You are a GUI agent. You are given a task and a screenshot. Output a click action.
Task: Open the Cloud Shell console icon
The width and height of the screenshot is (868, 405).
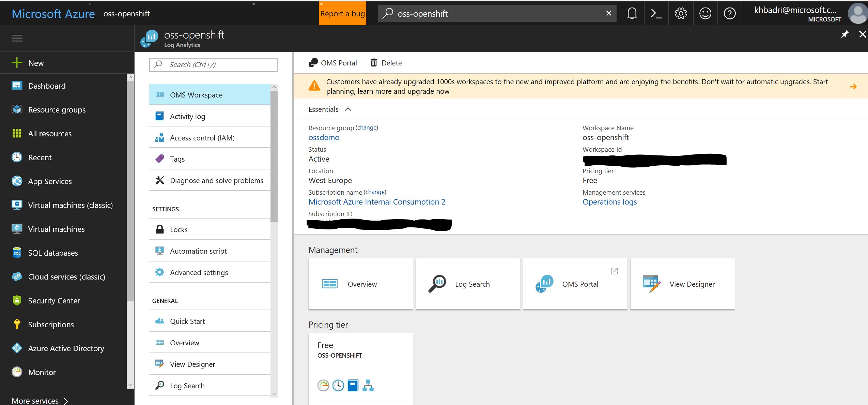click(x=656, y=14)
